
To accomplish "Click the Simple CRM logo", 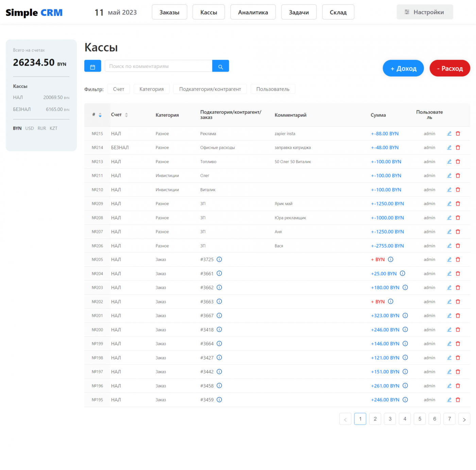I will [x=34, y=13].
